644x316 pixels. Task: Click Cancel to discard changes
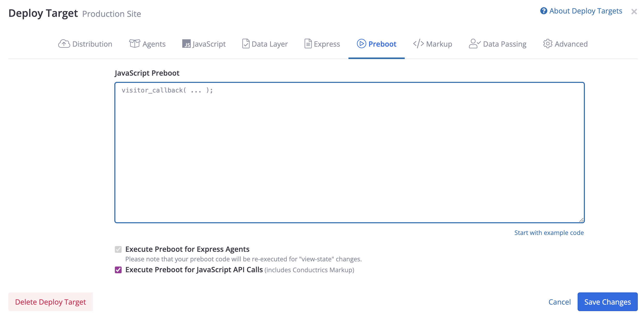559,302
